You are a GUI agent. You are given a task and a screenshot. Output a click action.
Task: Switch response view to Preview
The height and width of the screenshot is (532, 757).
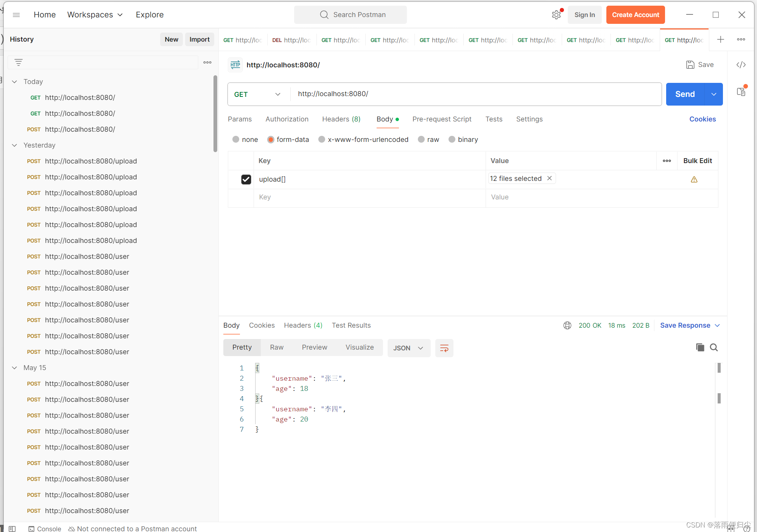315,347
